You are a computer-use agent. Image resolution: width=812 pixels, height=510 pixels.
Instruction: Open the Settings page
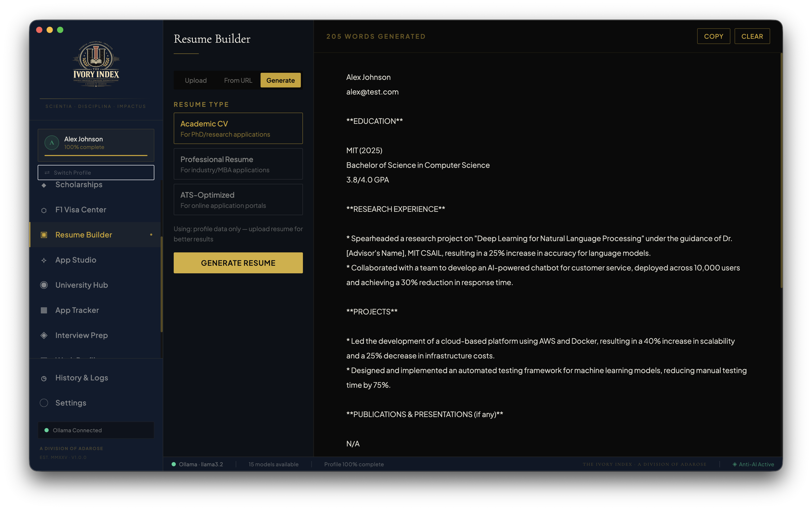click(96, 403)
